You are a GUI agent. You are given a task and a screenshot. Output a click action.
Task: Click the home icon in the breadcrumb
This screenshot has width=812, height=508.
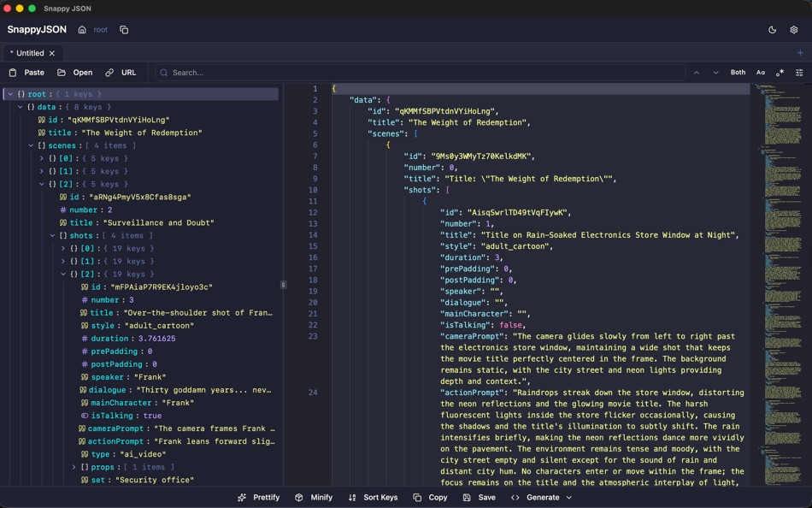click(82, 30)
